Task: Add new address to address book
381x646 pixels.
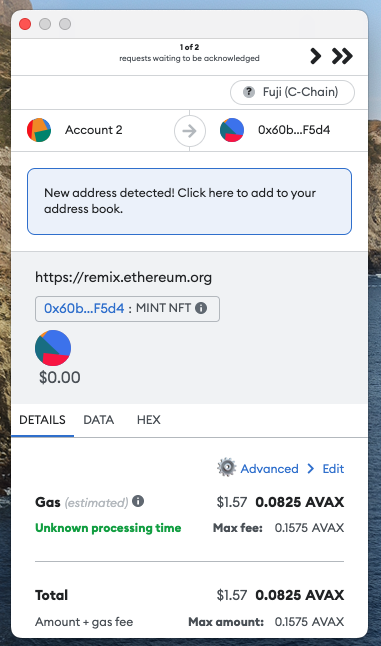Action: (x=189, y=201)
